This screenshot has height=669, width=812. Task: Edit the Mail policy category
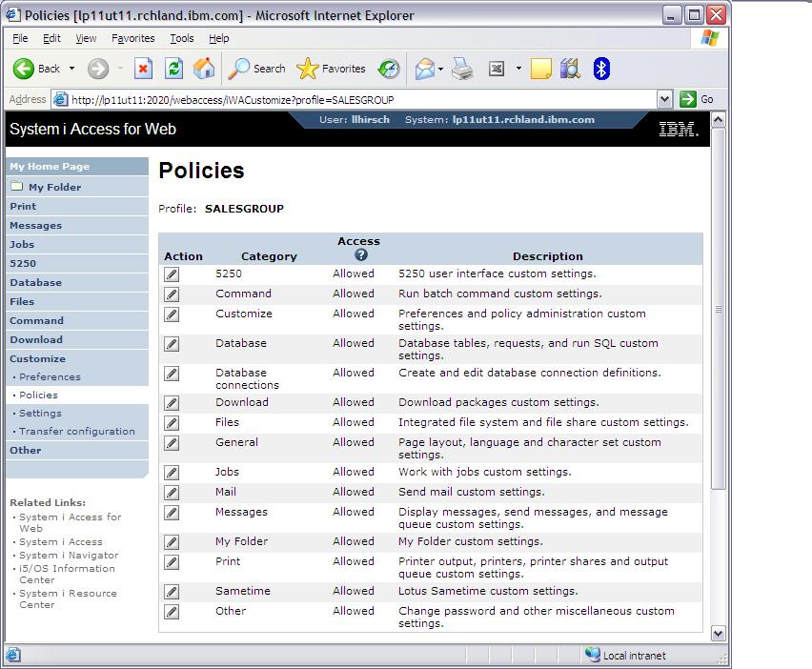coord(172,493)
